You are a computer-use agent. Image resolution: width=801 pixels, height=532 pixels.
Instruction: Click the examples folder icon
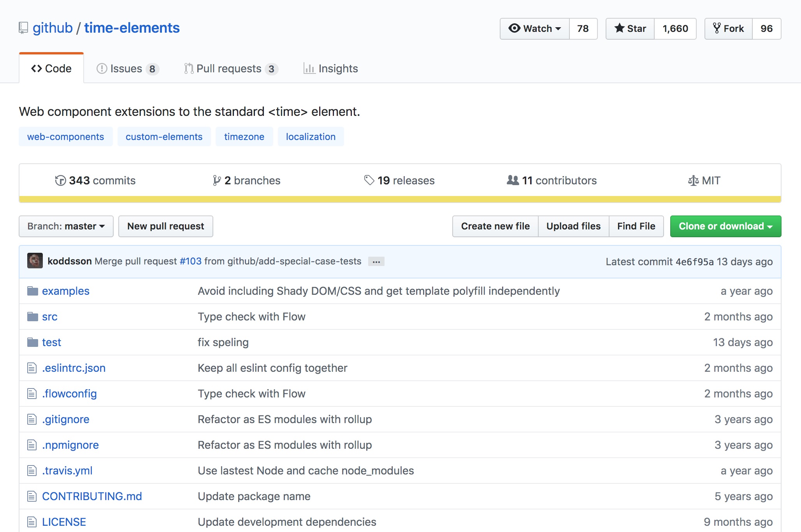(x=33, y=291)
